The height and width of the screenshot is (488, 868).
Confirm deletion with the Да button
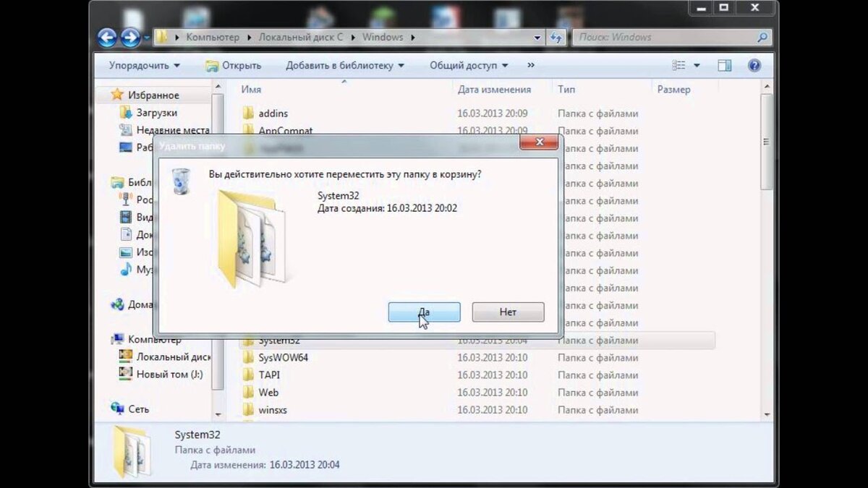pos(424,312)
